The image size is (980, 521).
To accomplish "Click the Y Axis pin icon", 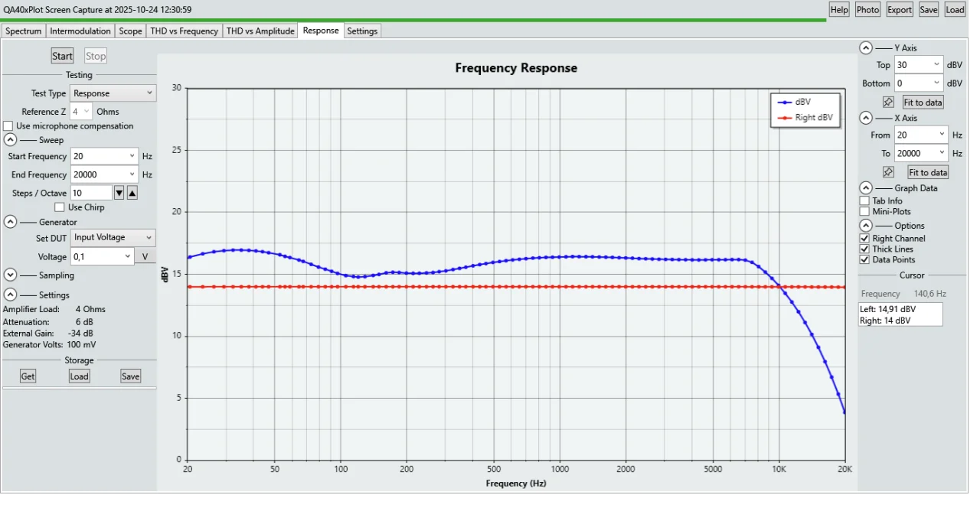I will pyautogui.click(x=887, y=102).
